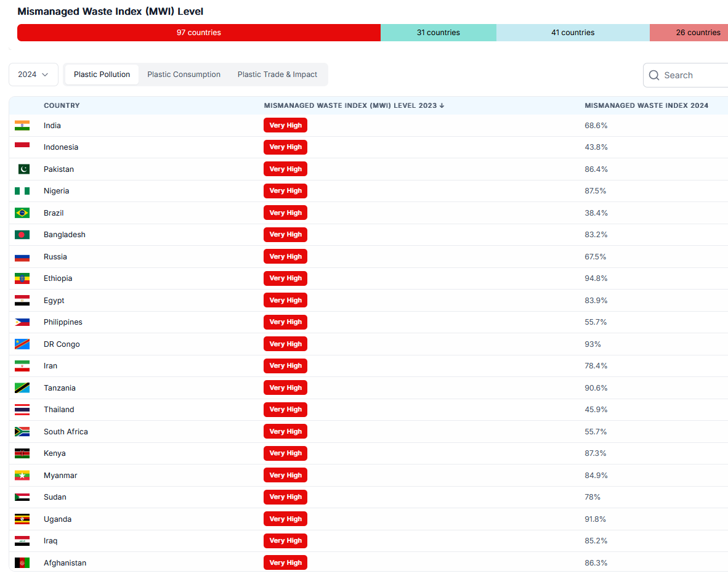
Task: Select the light blue 41 countries segment
Action: tap(573, 33)
